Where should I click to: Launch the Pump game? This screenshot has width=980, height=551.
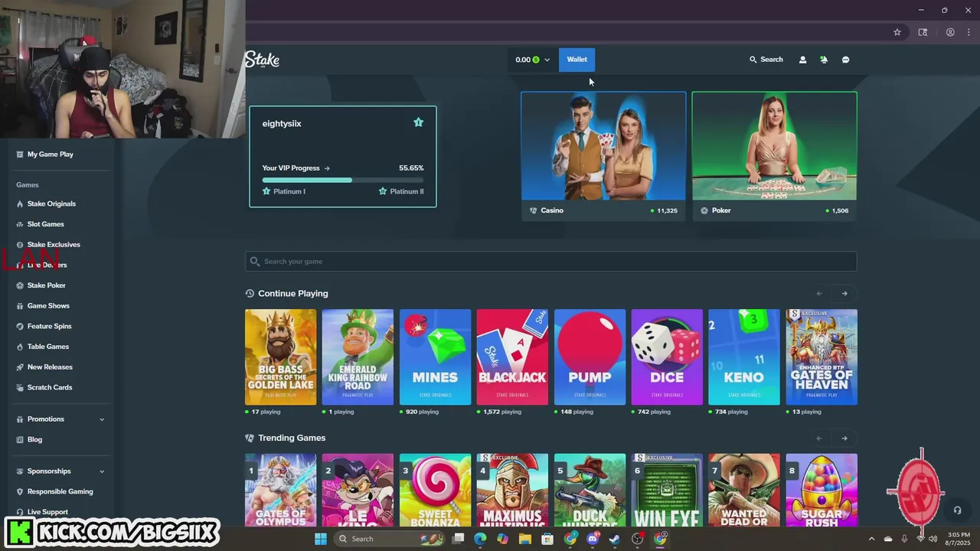click(590, 357)
